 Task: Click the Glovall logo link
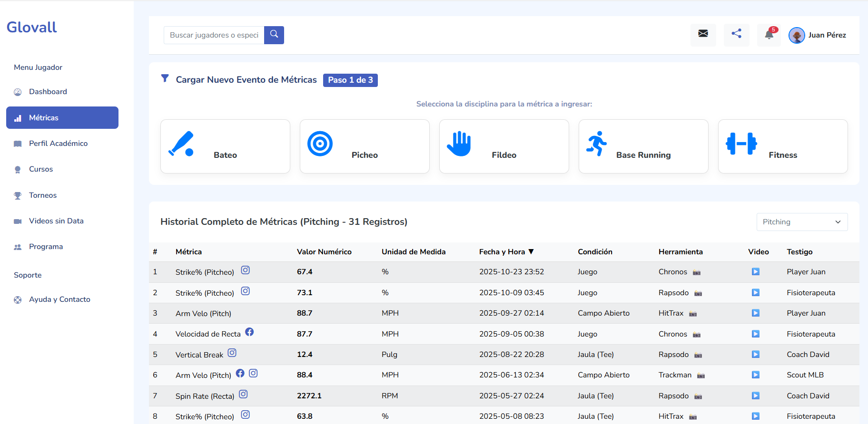32,27
